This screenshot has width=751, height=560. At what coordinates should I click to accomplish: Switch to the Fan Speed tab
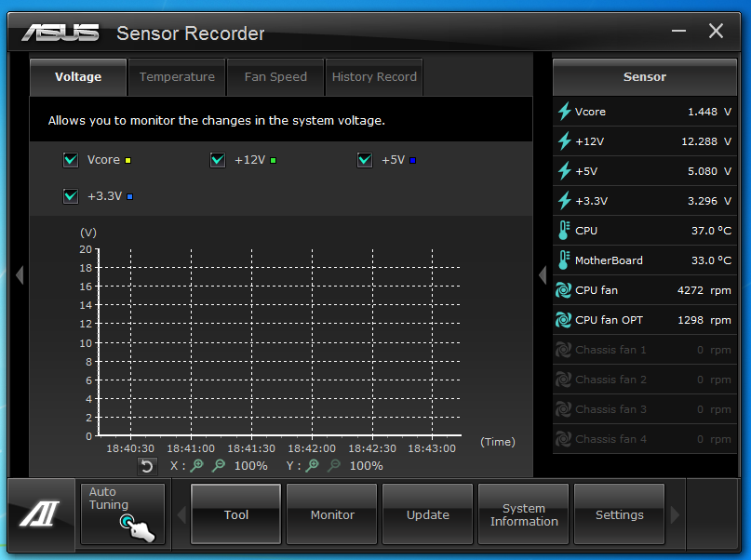point(275,77)
